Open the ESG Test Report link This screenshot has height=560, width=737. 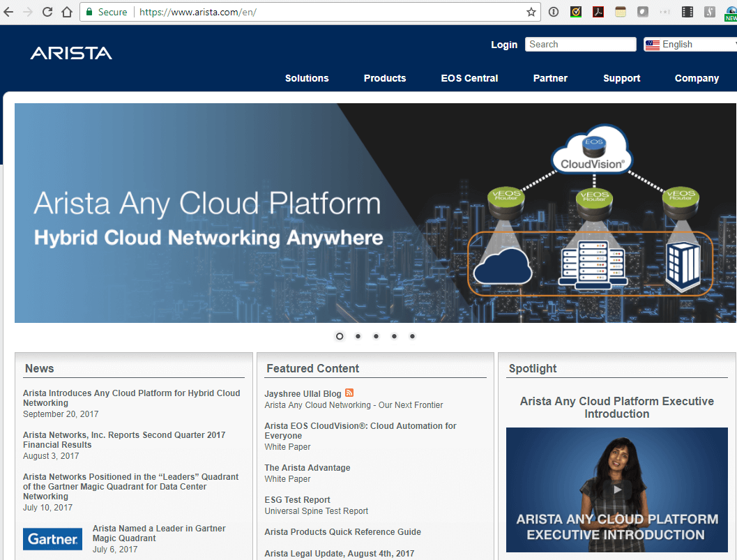coord(297,499)
